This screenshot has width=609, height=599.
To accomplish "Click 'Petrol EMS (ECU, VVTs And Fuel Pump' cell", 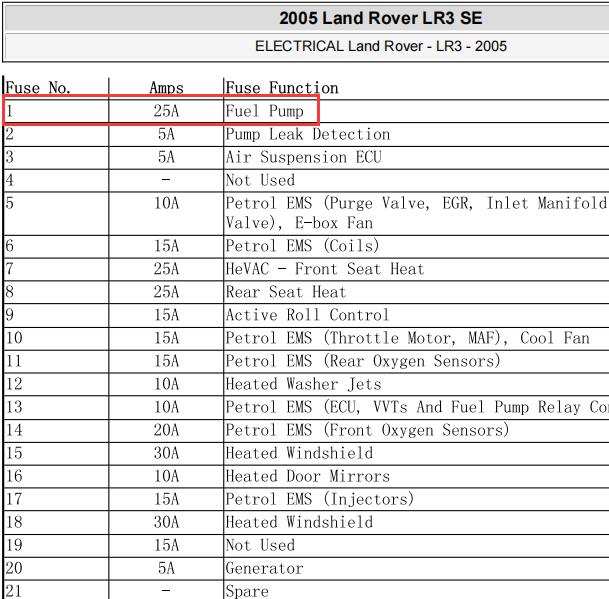I will coord(417,407).
